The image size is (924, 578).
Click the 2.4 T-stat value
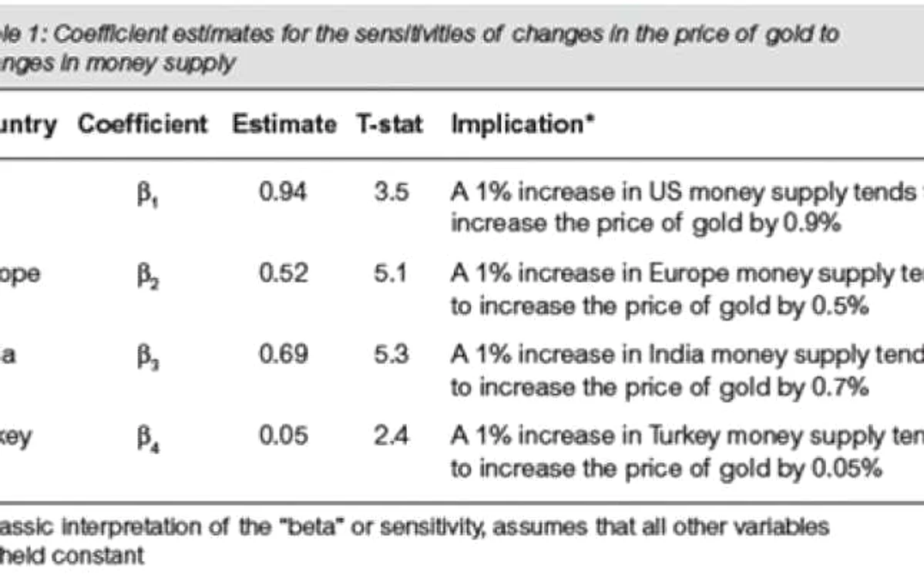[x=391, y=436]
